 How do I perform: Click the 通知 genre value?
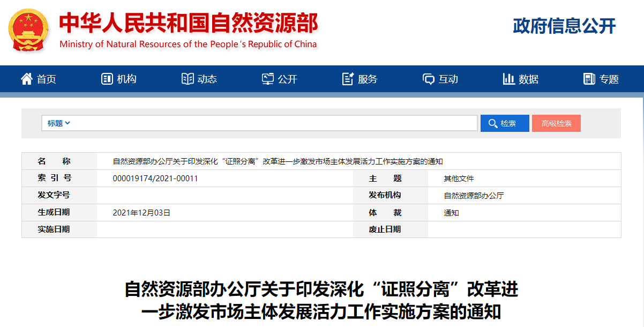pos(451,213)
